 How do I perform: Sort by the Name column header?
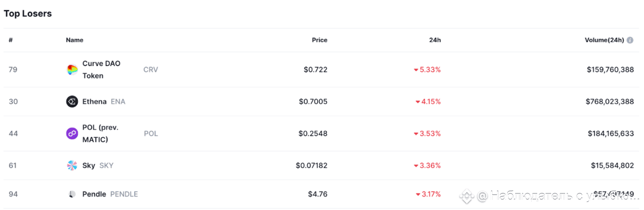[x=75, y=40]
